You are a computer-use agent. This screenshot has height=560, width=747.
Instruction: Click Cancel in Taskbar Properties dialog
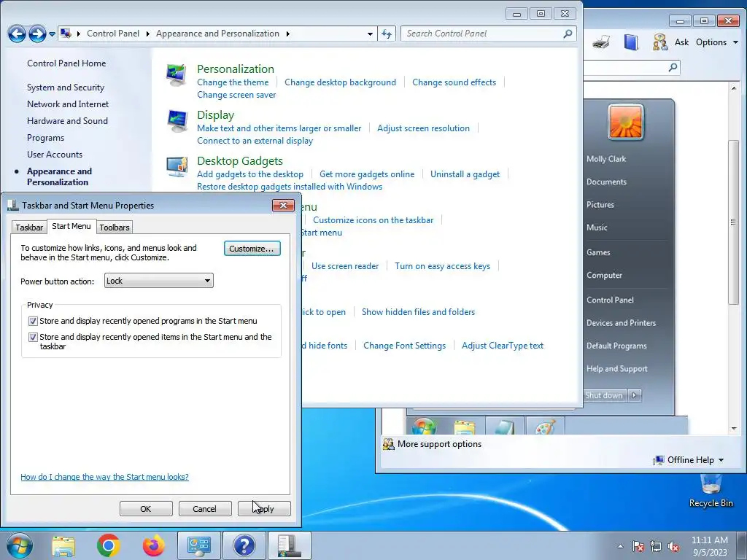point(205,509)
